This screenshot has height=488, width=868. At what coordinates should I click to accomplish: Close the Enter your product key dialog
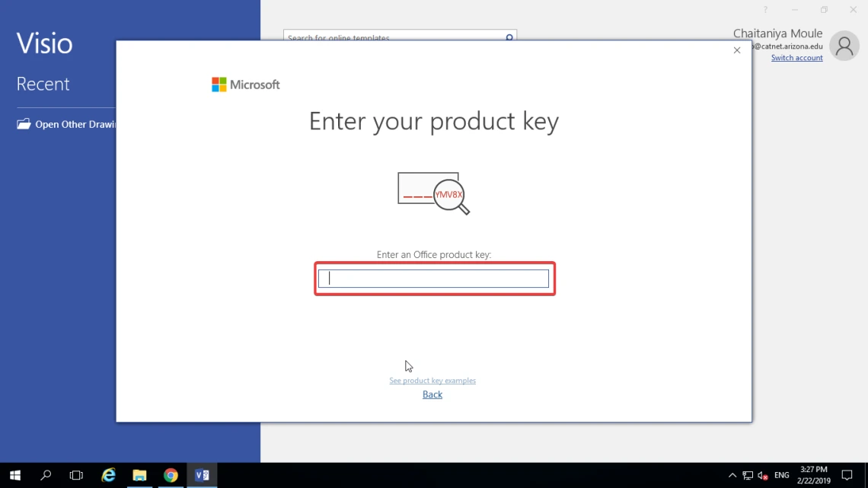coord(737,50)
